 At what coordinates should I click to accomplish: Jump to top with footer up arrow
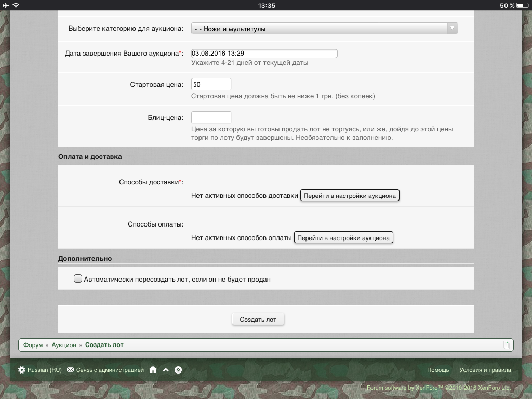(x=166, y=370)
